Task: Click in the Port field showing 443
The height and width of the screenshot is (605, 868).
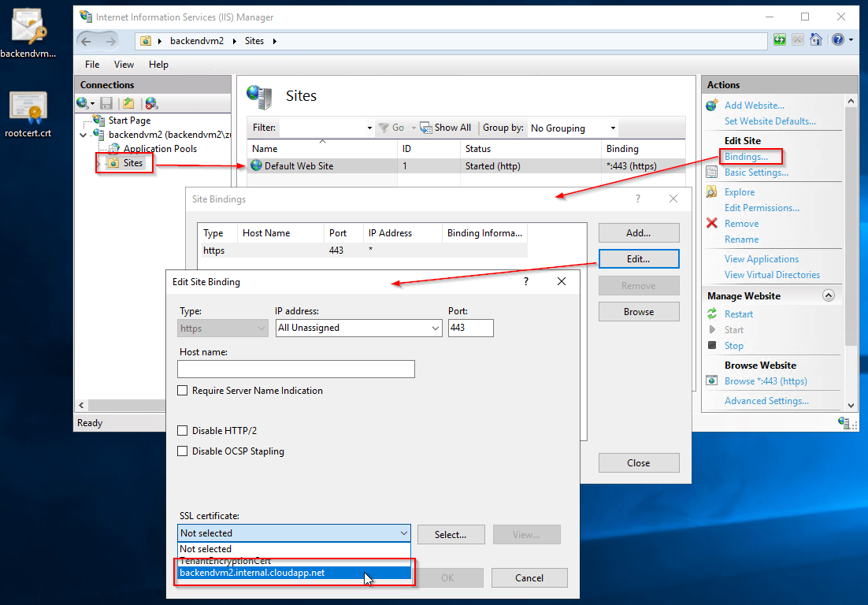Action: click(x=470, y=328)
